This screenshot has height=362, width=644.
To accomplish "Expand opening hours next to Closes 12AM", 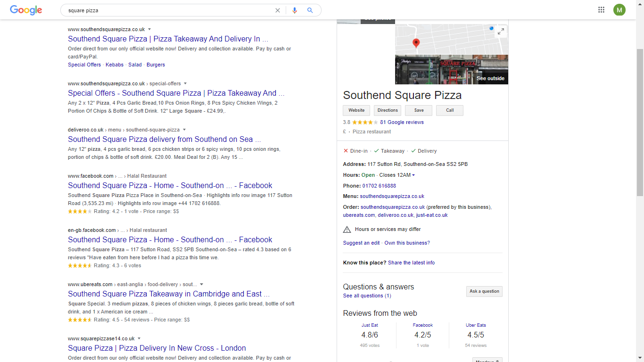I will [x=413, y=175].
